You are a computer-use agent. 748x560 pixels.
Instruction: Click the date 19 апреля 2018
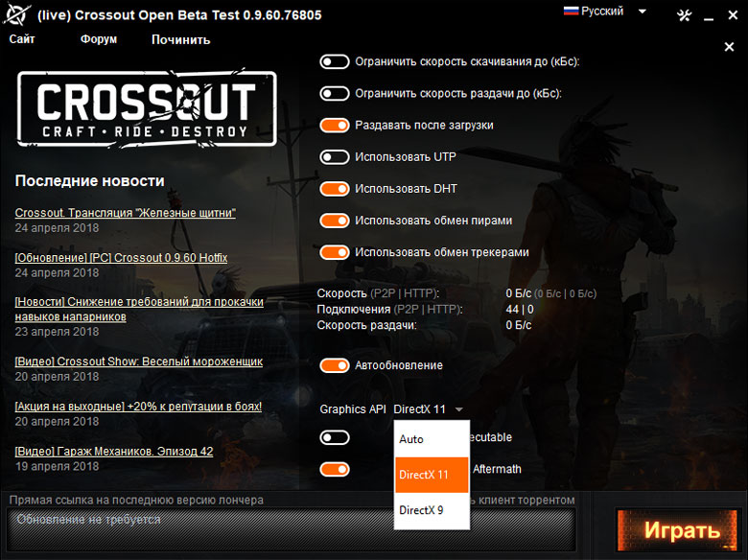(x=57, y=466)
